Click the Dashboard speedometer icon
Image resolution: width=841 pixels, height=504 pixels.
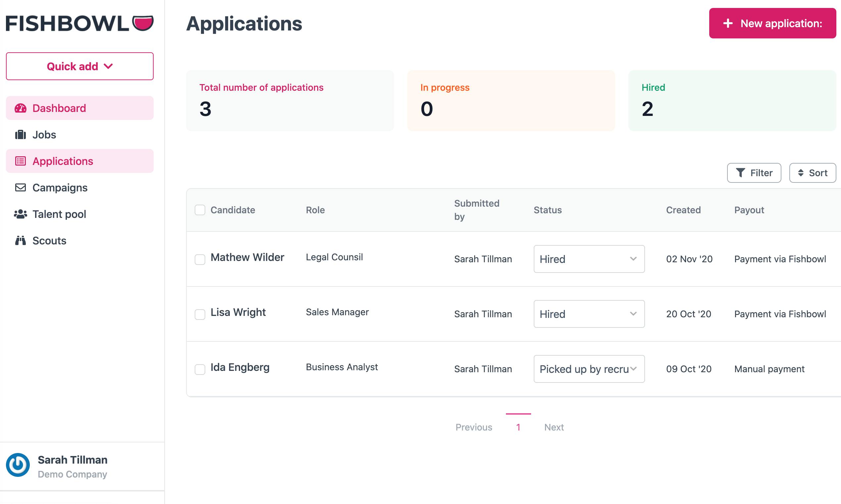(x=21, y=108)
